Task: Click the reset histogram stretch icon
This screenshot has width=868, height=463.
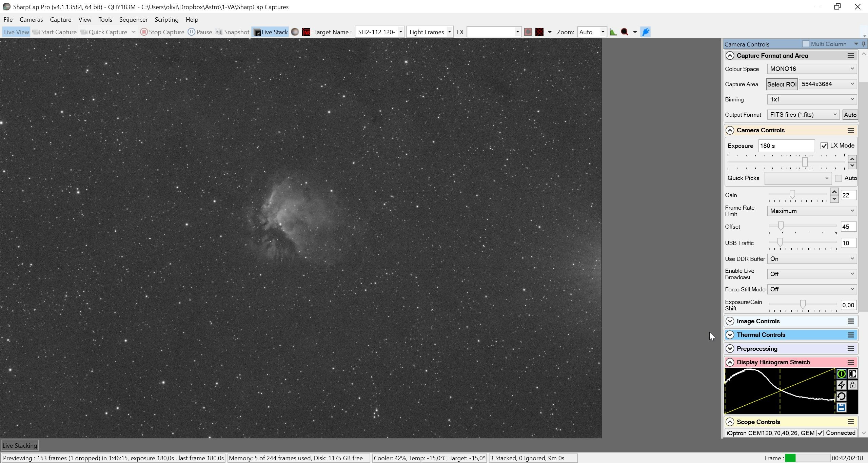Action: point(841,396)
